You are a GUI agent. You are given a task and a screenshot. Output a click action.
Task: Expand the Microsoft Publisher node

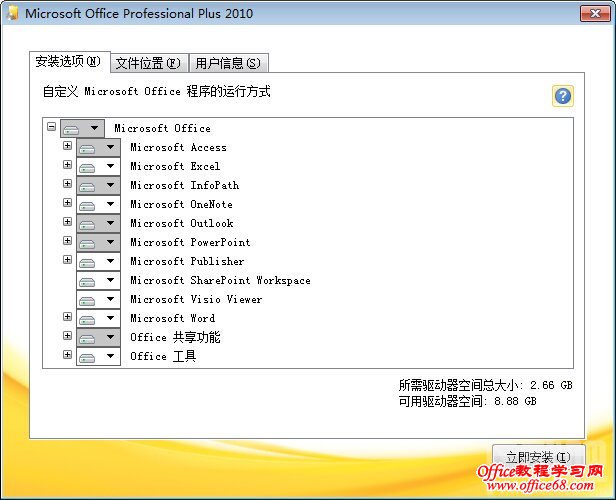coord(68,260)
